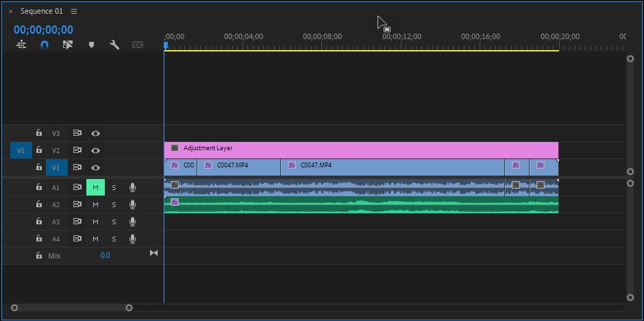Toggle sync lock on V3 track

(77, 134)
